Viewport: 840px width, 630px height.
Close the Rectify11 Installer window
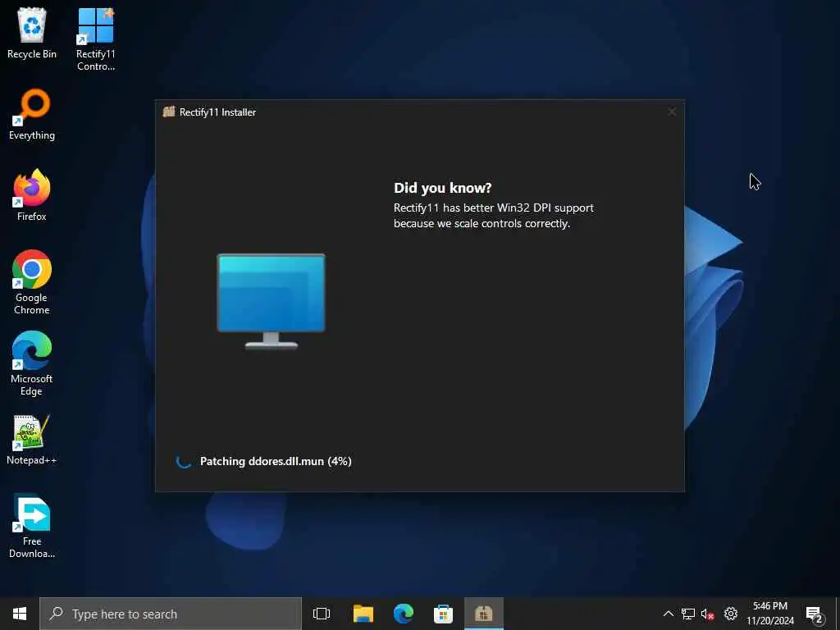tap(672, 112)
